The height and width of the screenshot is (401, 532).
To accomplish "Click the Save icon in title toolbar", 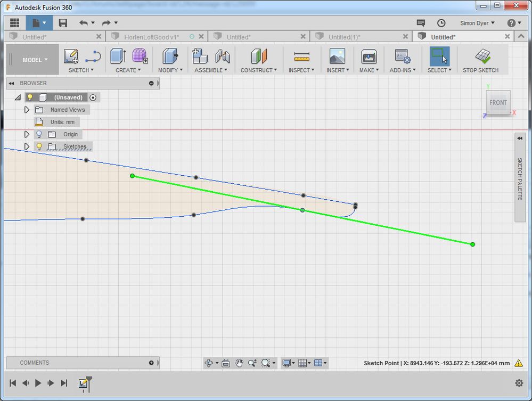I will coord(63,23).
